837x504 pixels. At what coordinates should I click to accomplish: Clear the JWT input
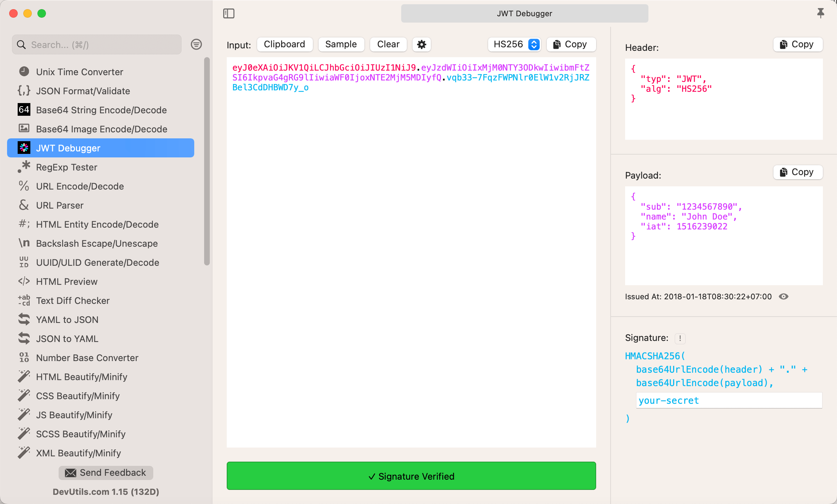tap(388, 44)
